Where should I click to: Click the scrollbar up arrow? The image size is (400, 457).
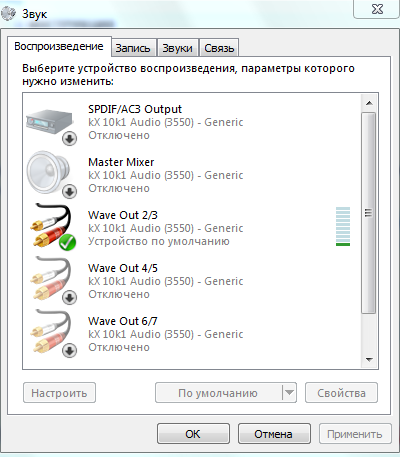pos(369,103)
